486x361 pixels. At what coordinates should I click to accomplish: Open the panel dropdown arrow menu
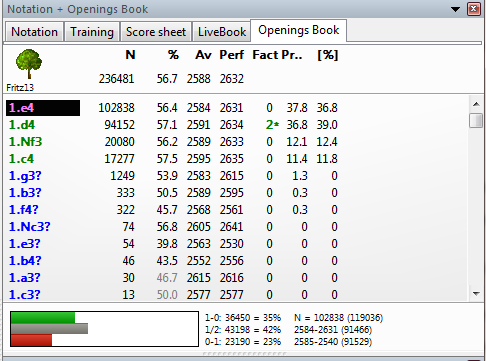pyautogui.click(x=455, y=9)
